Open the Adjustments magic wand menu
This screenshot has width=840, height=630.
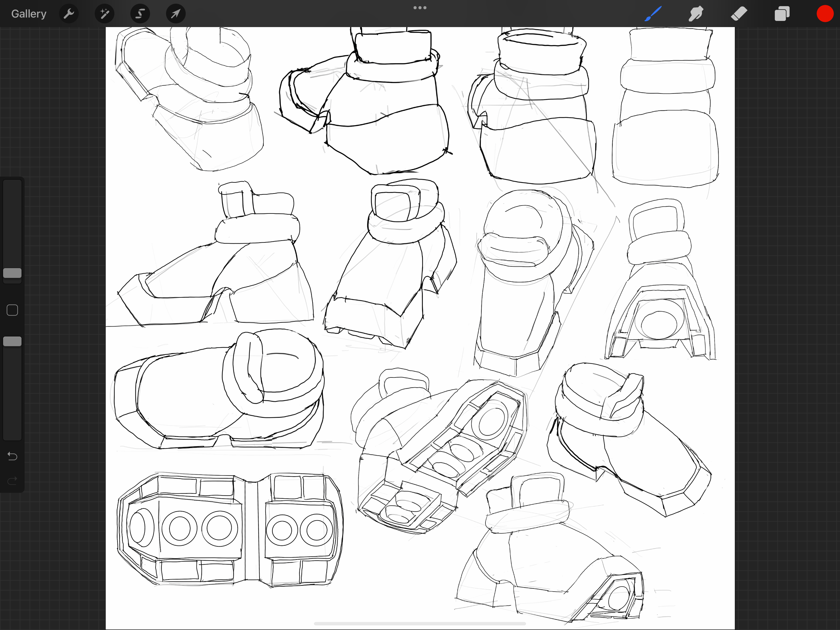click(105, 14)
